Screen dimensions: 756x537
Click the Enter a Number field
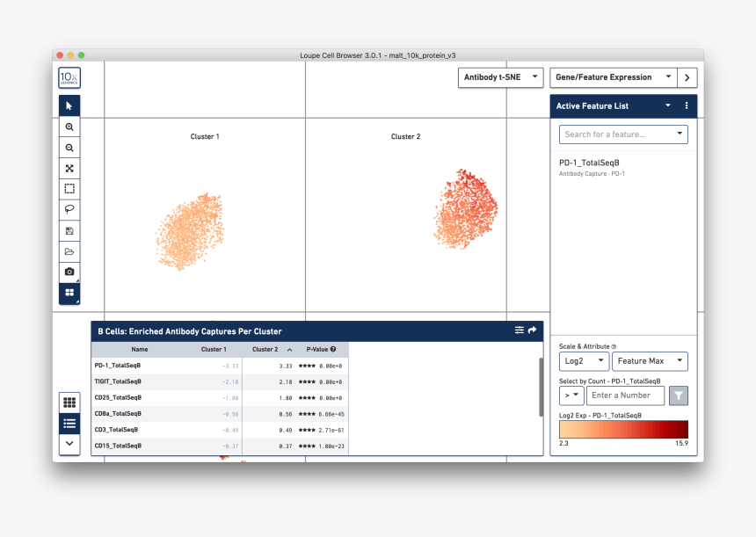point(625,395)
